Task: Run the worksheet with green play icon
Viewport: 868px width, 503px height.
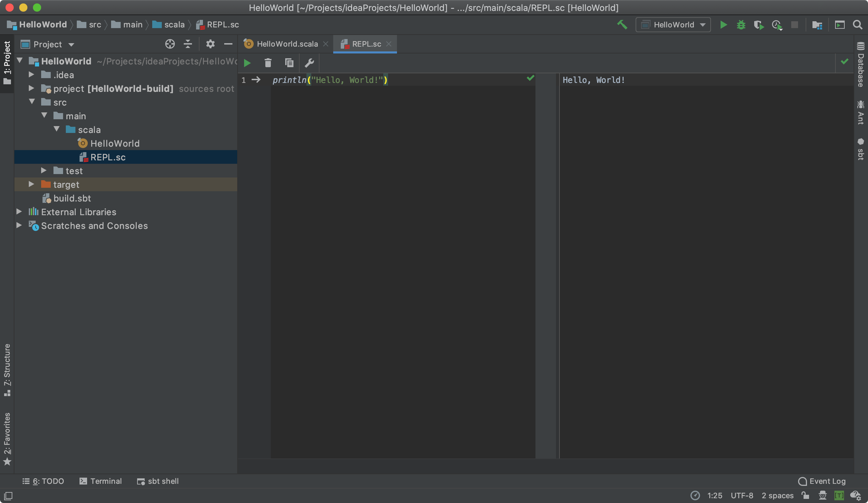Action: (247, 63)
